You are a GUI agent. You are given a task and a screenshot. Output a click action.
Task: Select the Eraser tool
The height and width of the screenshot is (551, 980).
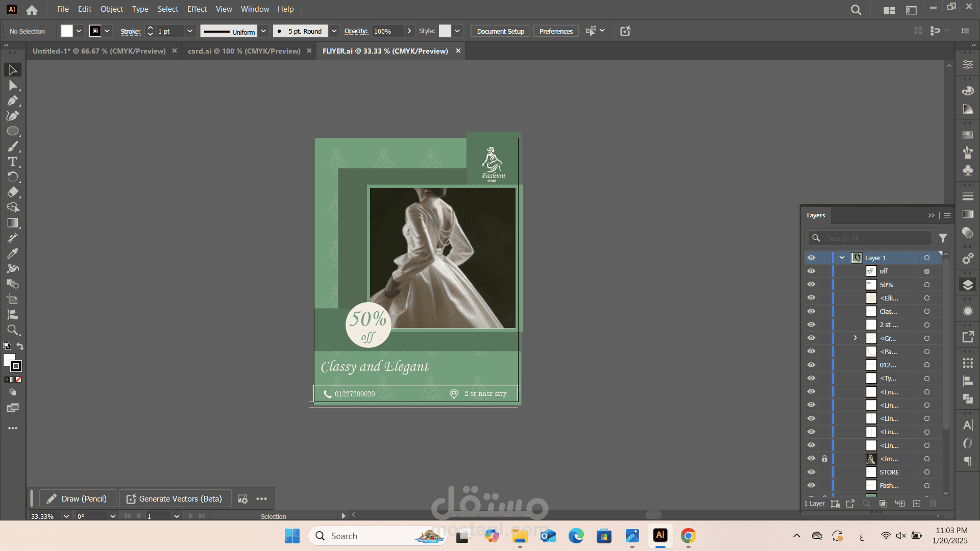13,192
